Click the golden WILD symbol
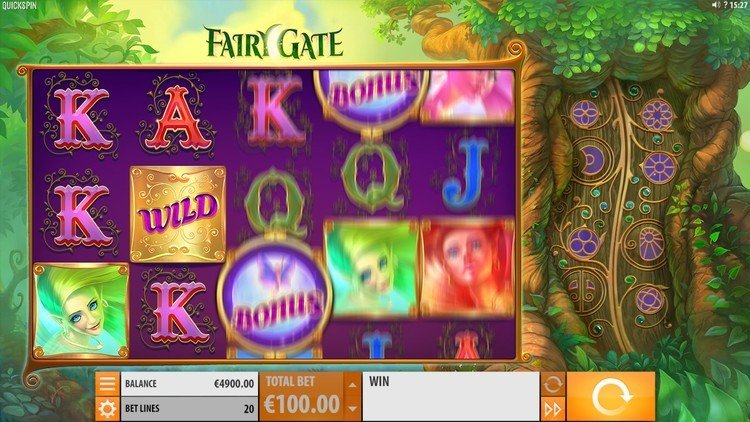This screenshot has width=750, height=422. click(178, 213)
